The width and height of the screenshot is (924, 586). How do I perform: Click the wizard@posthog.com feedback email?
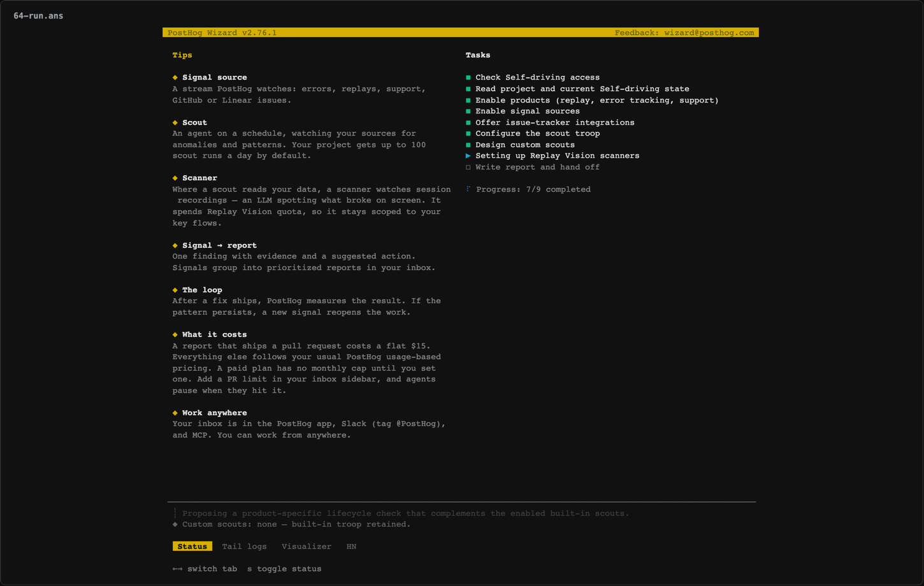tap(709, 32)
